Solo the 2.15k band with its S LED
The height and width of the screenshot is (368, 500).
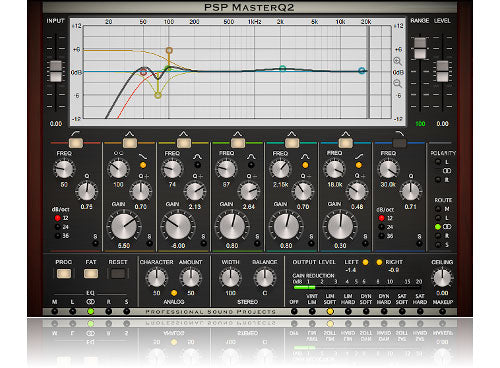(x=311, y=244)
